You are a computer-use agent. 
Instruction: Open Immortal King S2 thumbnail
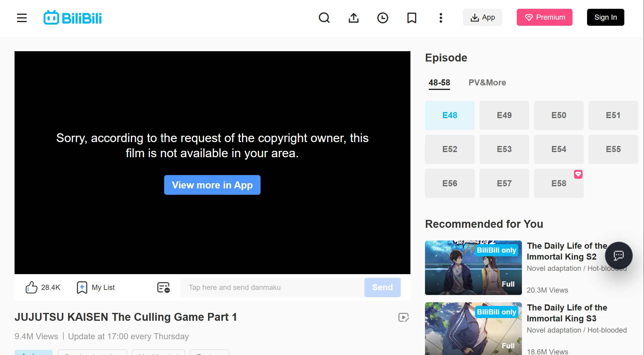pyautogui.click(x=473, y=267)
